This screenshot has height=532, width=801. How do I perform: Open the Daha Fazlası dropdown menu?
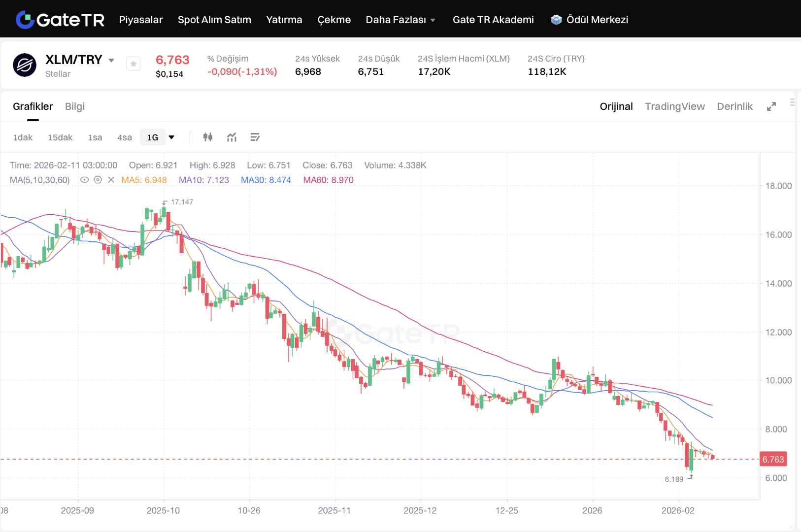(400, 20)
